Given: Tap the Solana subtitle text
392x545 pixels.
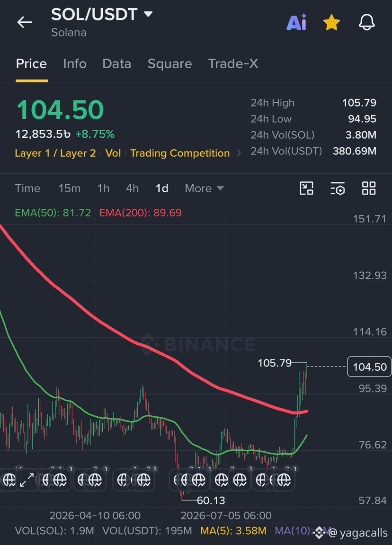Looking at the screenshot, I should coord(69,33).
